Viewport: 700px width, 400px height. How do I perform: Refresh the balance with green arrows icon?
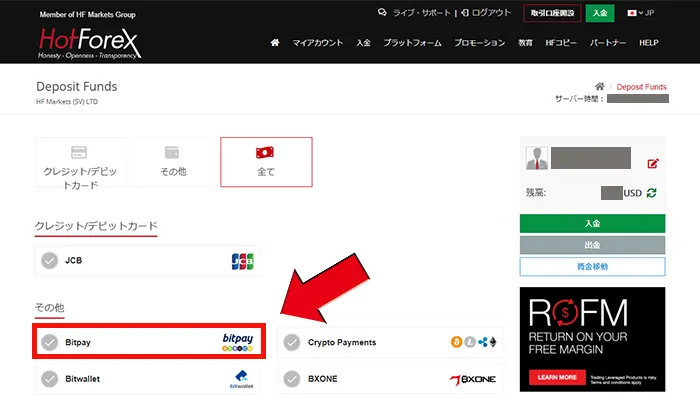tap(651, 193)
